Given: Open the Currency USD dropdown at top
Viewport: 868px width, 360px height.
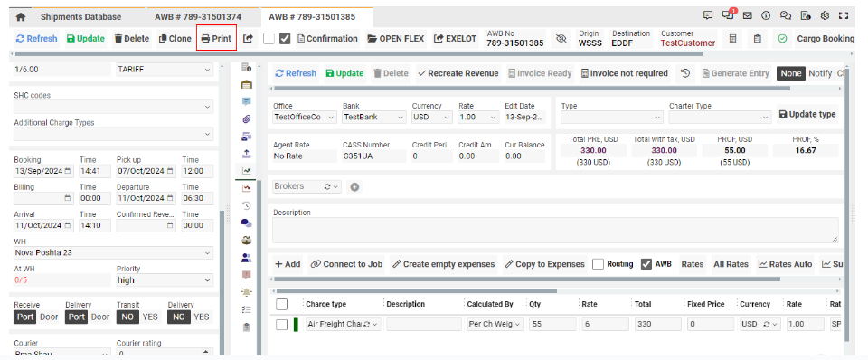Looking at the screenshot, I should point(432,118).
